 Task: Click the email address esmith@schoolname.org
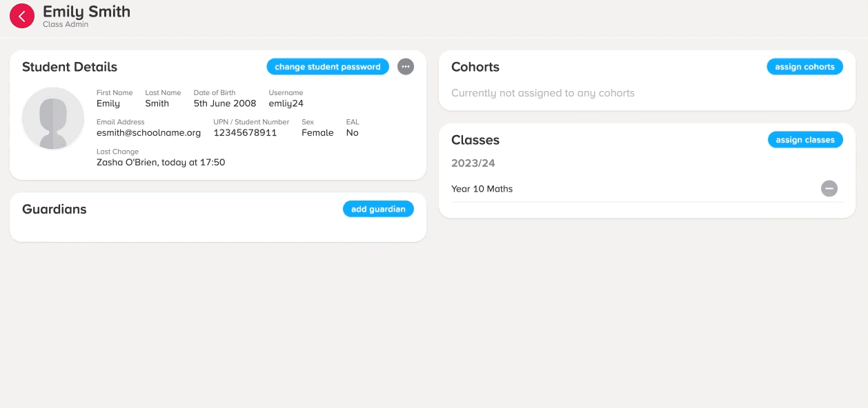[148, 133]
